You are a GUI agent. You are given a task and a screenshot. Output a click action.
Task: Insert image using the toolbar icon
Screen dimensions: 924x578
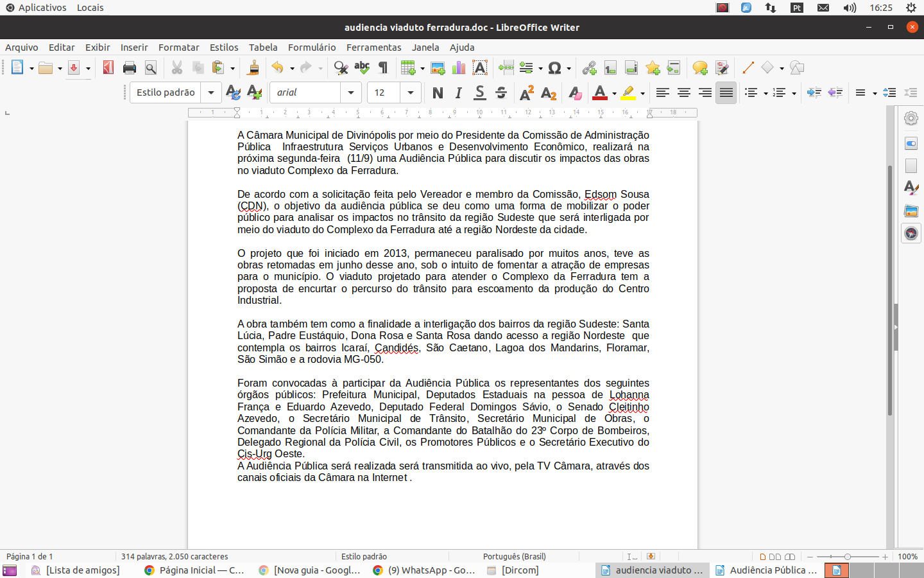tap(438, 68)
